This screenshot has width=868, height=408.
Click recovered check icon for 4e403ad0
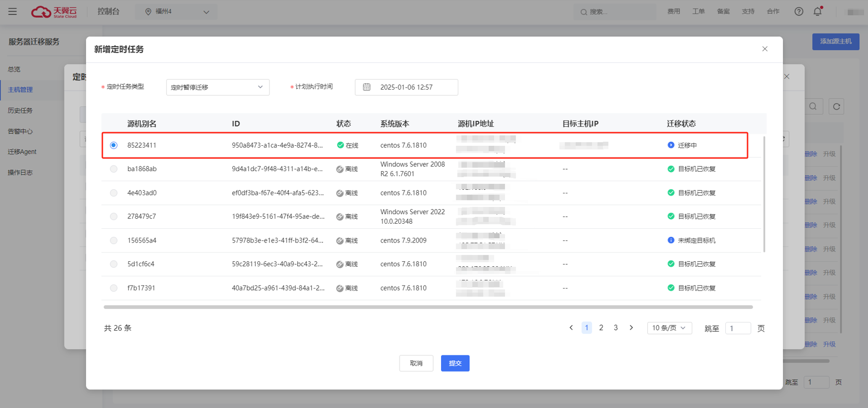(x=671, y=192)
